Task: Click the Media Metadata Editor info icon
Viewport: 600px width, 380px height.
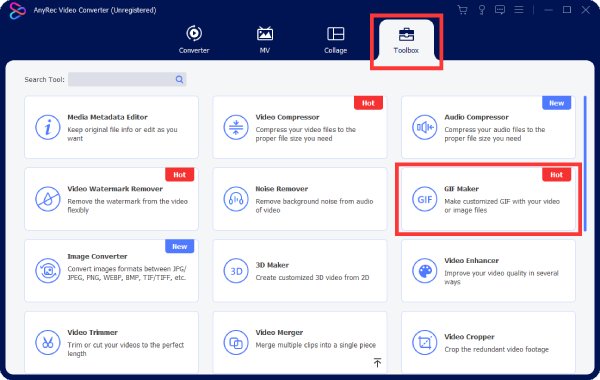Action: 48,127
